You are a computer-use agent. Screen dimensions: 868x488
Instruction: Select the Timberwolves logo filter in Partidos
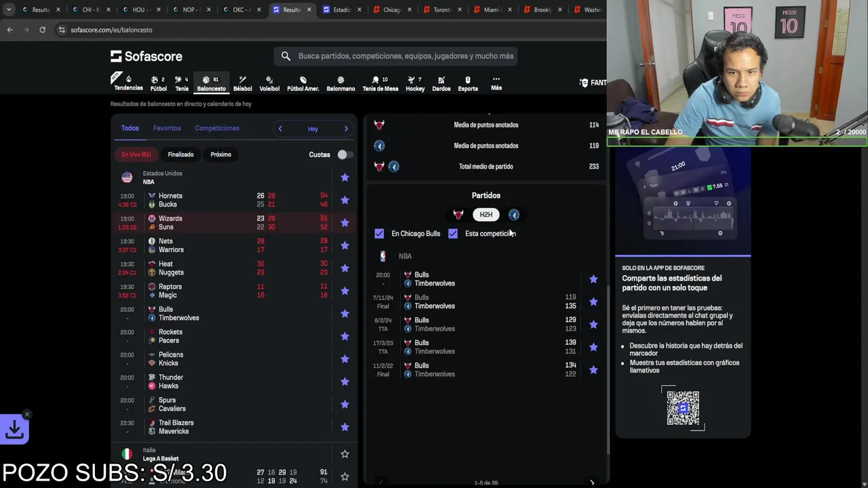(514, 214)
